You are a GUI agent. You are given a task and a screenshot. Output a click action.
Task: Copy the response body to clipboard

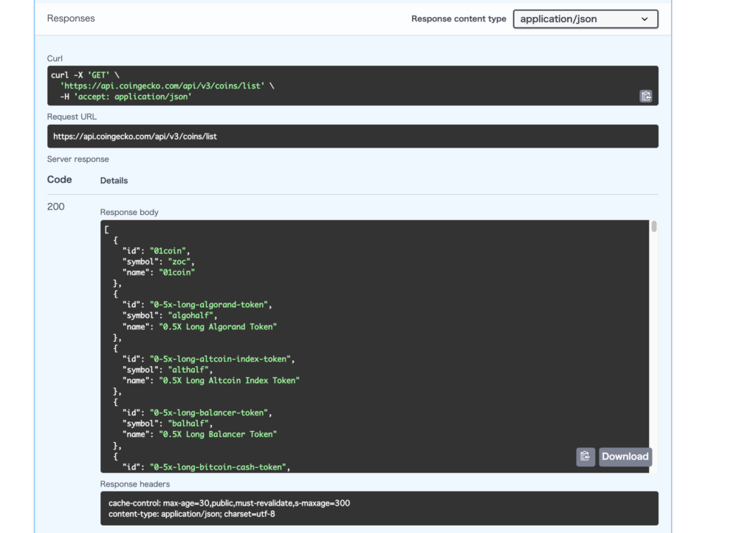pos(585,456)
